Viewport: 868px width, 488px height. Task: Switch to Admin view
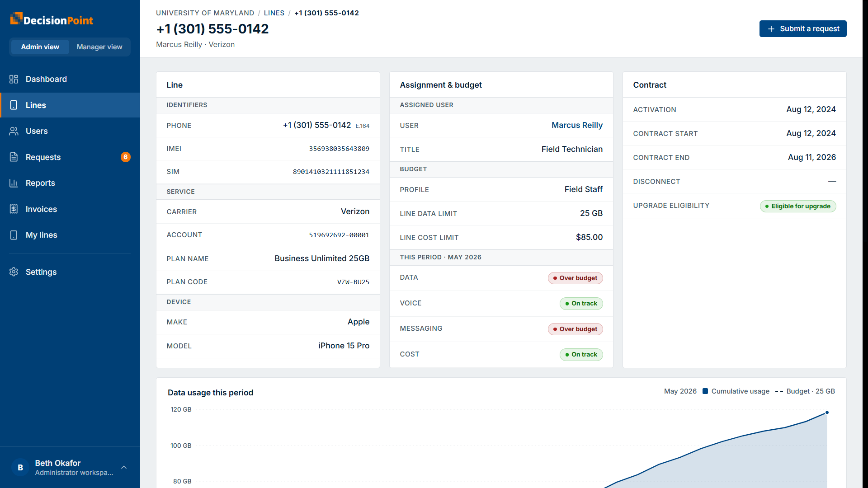coord(40,47)
